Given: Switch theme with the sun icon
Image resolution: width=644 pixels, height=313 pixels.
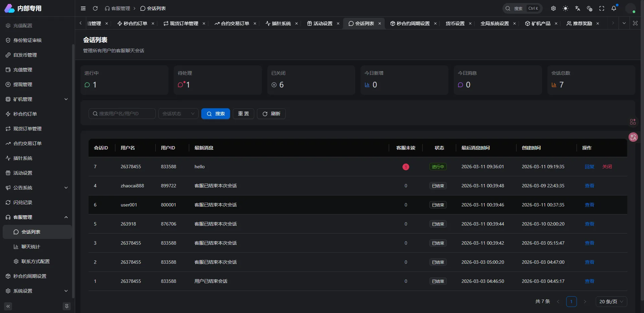Looking at the screenshot, I should (x=566, y=8).
